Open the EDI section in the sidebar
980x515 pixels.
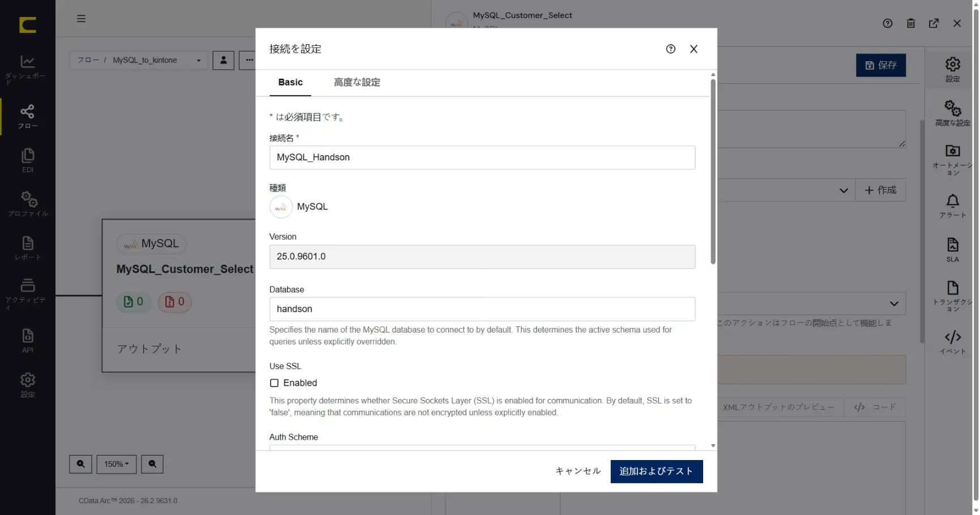27,160
